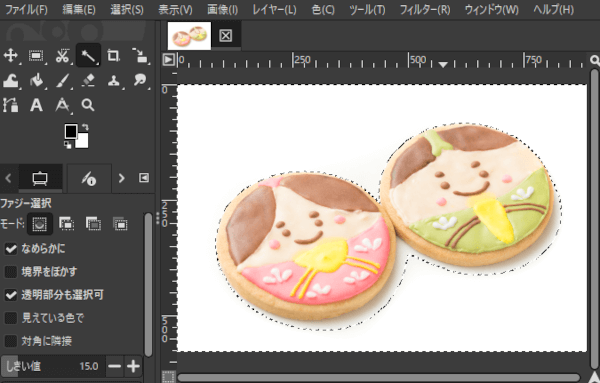Select the Zoom magnifier tool in toolbox
The height and width of the screenshot is (383, 600).
pos(88,105)
